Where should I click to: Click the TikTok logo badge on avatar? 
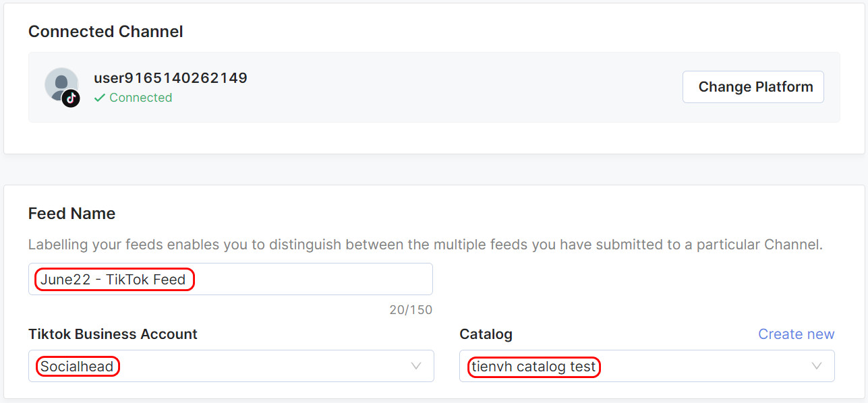coord(71,98)
